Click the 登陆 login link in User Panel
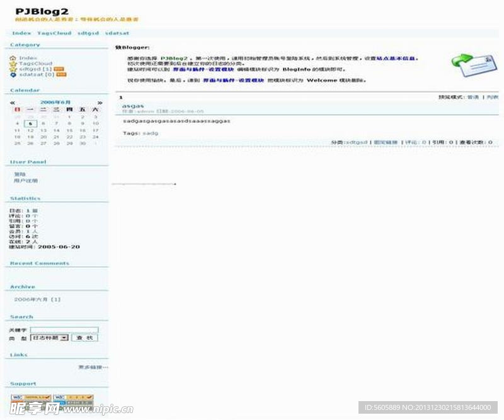 coord(20,174)
